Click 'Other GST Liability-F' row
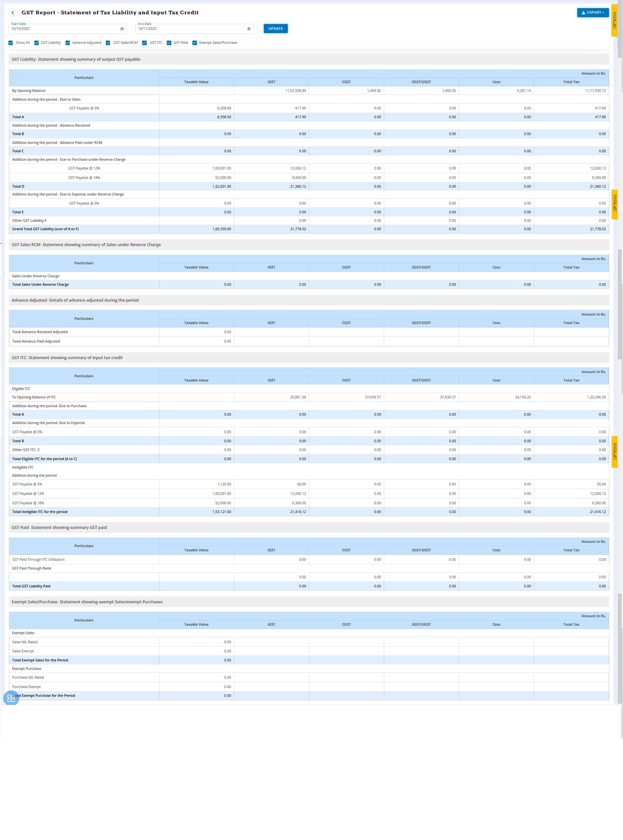This screenshot has height=840, width=623. 309,221
